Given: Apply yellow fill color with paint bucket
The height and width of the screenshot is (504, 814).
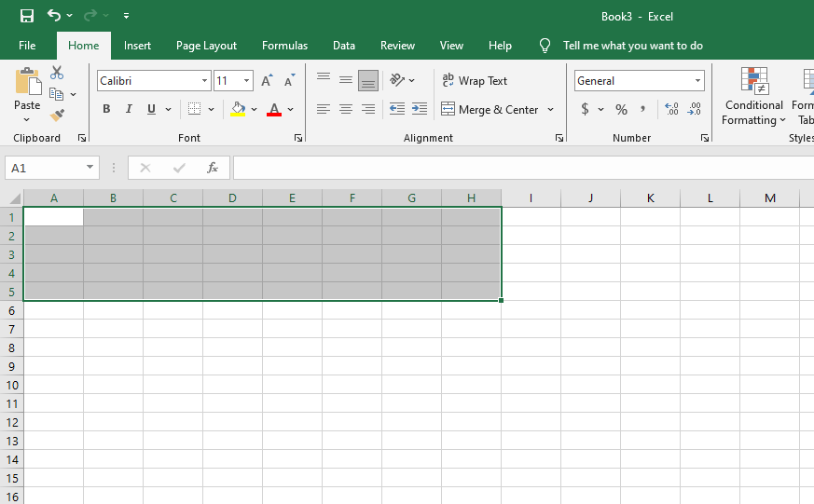Looking at the screenshot, I should 238,109.
